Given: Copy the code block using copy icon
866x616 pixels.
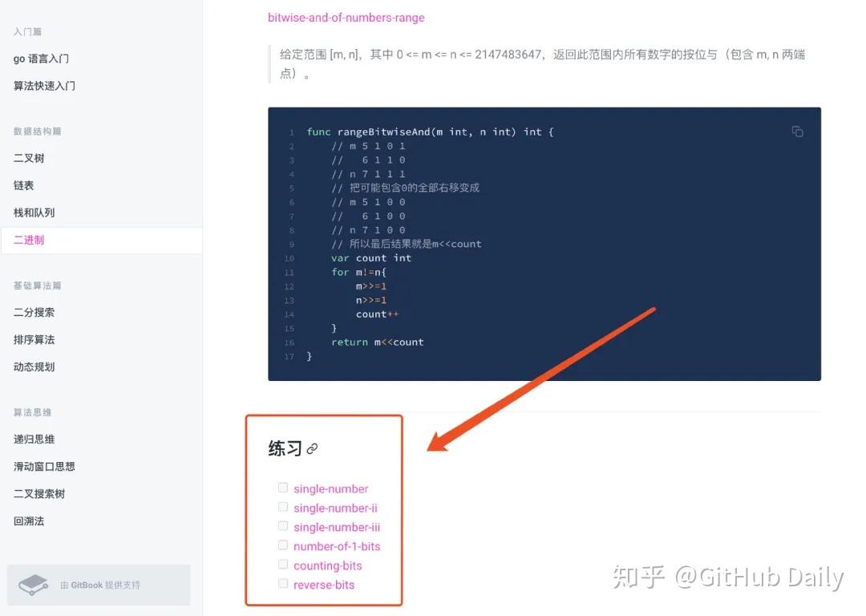Looking at the screenshot, I should (797, 132).
